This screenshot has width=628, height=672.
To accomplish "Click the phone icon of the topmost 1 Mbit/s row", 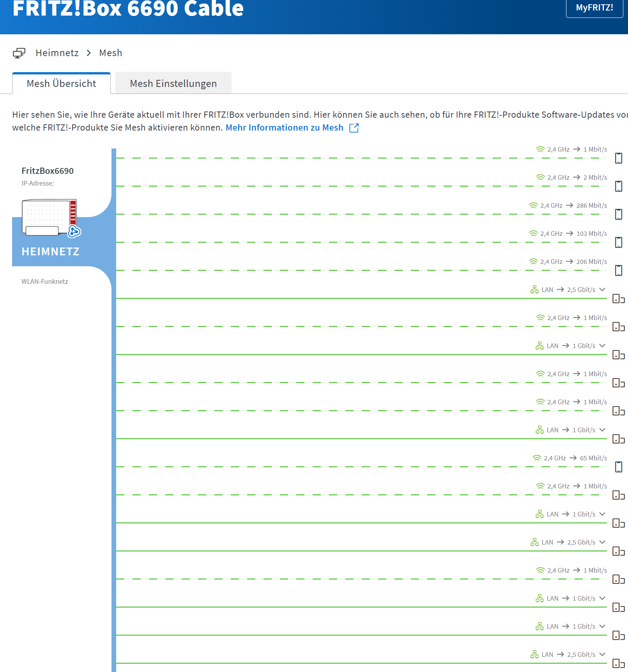I will [x=619, y=158].
